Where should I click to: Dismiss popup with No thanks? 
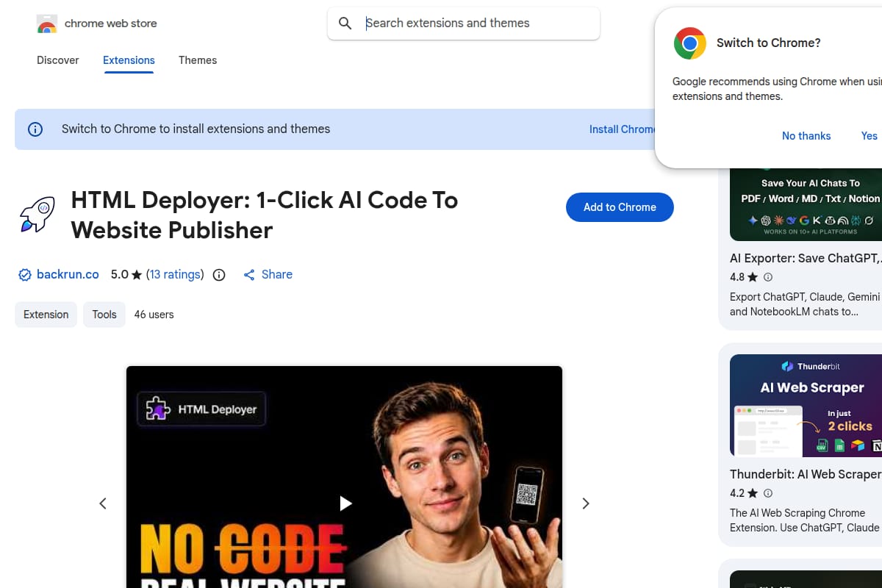tap(806, 136)
